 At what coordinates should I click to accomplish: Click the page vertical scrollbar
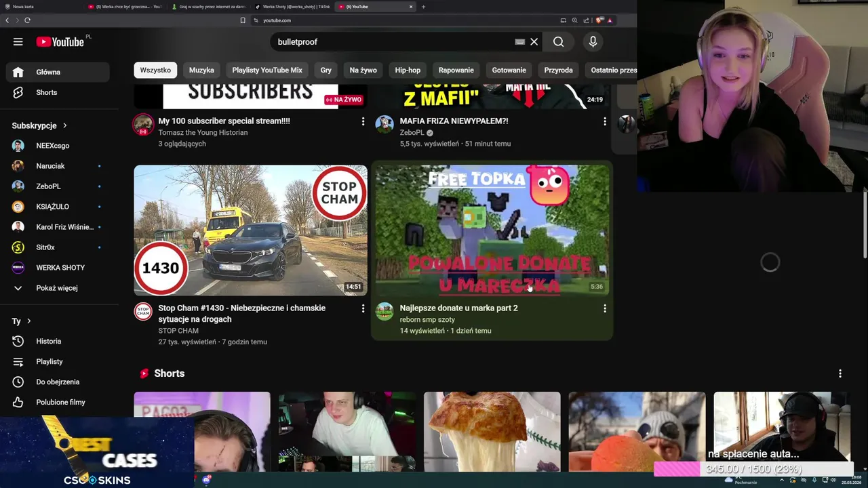click(865, 226)
